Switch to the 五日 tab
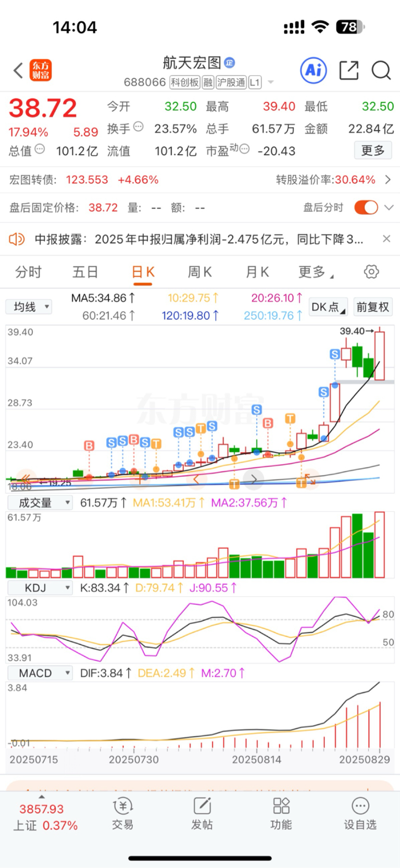400x868 pixels. tap(85, 272)
